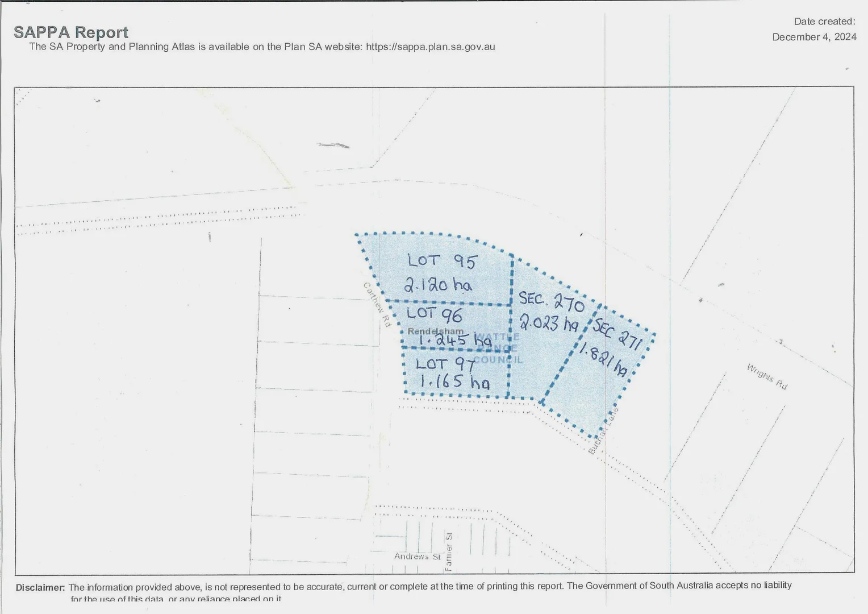
Task: Click the Date created label
Action: (x=824, y=22)
